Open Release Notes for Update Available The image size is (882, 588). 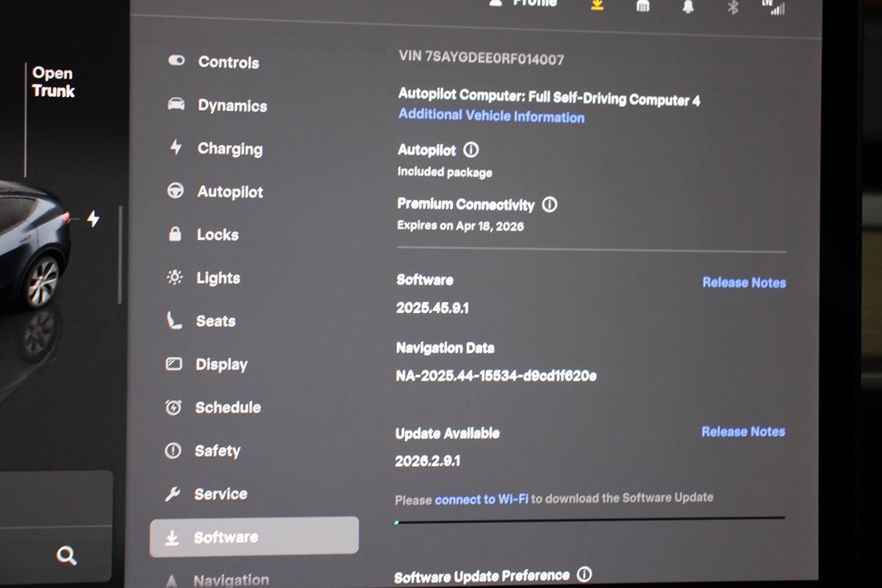(x=743, y=431)
